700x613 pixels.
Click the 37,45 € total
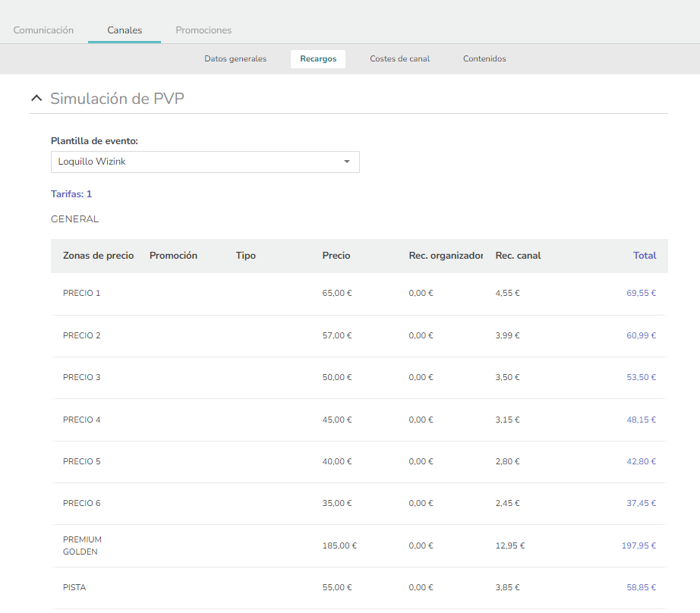(x=641, y=503)
